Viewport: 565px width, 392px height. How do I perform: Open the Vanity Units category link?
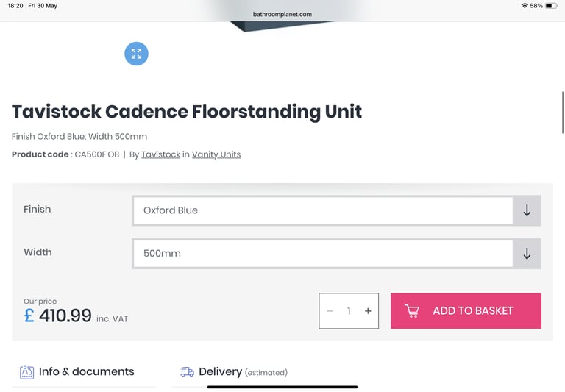216,154
